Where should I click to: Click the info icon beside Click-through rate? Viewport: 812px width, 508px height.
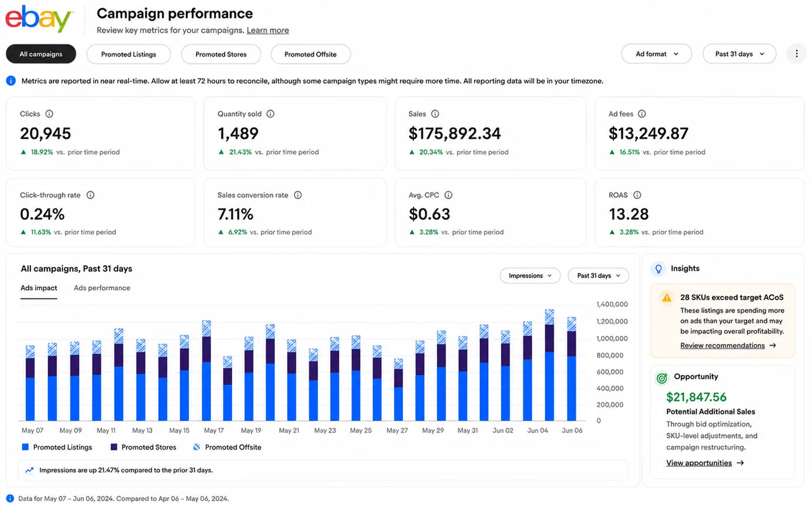[90, 195]
